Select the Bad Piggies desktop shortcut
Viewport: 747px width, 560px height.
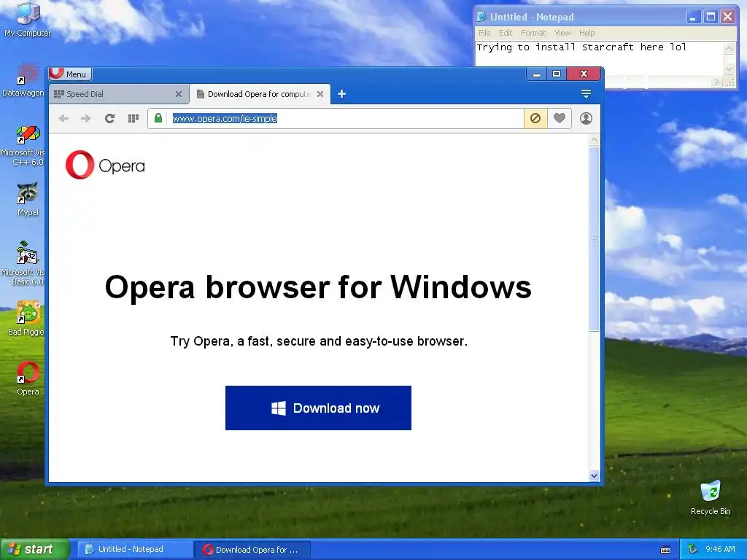(x=26, y=319)
